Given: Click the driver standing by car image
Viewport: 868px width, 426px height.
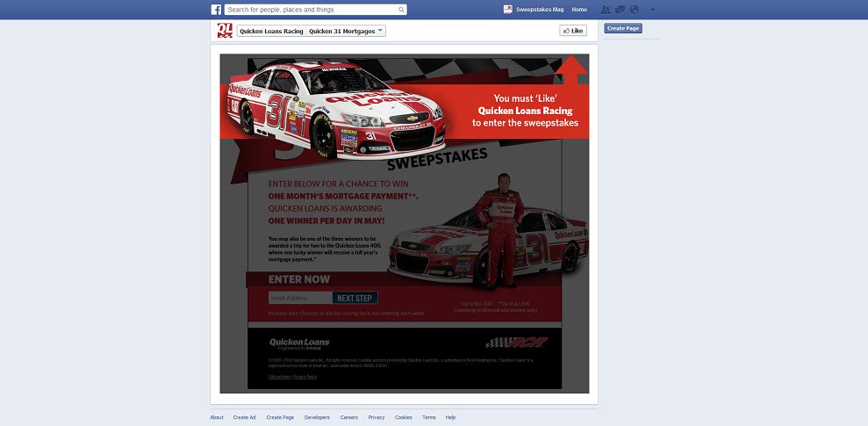Looking at the screenshot, I should point(501,231).
